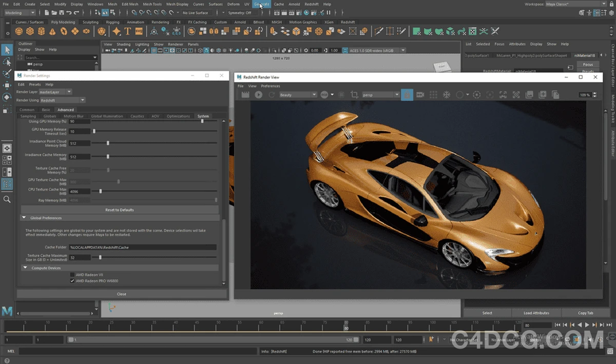Enable the AMD Radeon VII device checkbox
The width and height of the screenshot is (616, 364).
tap(72, 275)
